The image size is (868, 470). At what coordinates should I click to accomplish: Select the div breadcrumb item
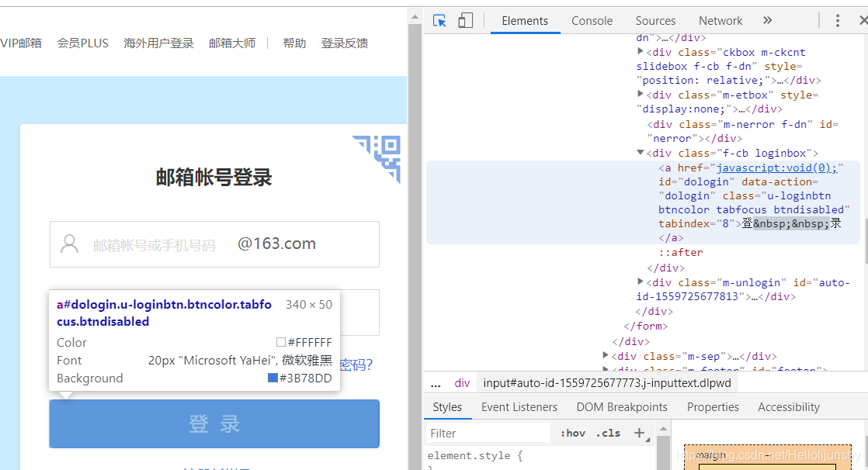click(462, 383)
